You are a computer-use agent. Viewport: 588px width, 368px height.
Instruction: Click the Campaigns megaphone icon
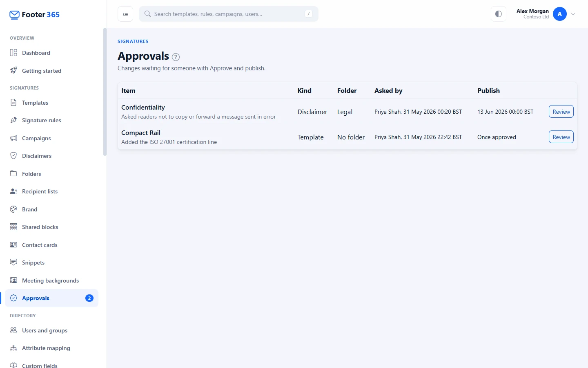pyautogui.click(x=13, y=138)
